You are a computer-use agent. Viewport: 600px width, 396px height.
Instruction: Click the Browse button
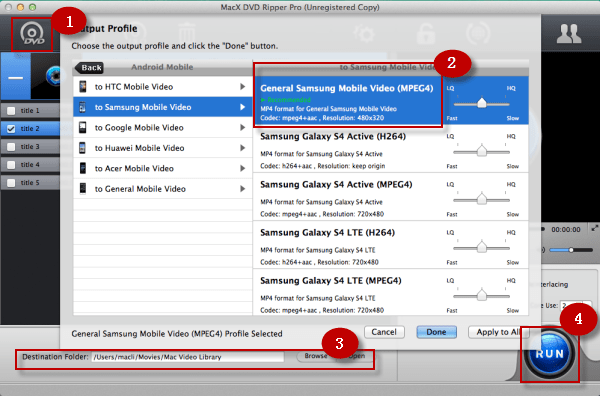[315, 356]
